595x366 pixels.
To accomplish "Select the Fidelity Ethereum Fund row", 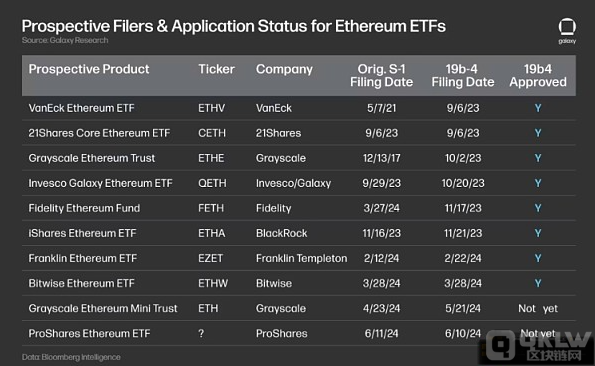I will tap(299, 208).
